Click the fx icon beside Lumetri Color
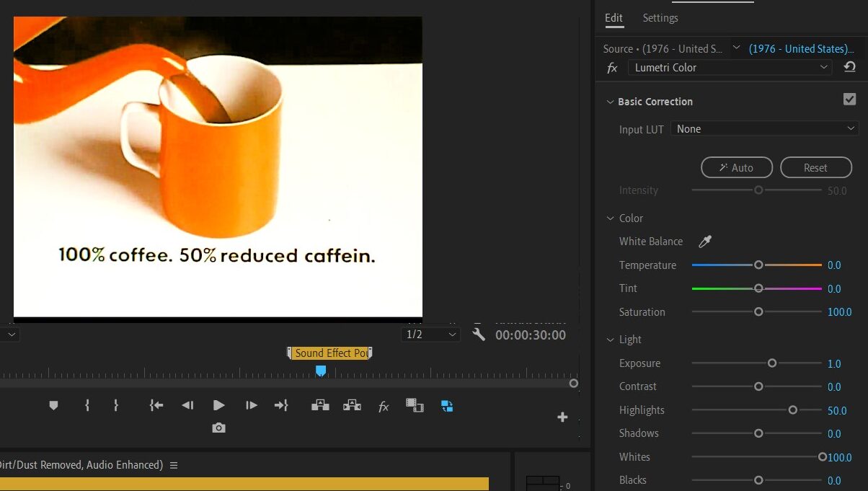 pyautogui.click(x=612, y=68)
